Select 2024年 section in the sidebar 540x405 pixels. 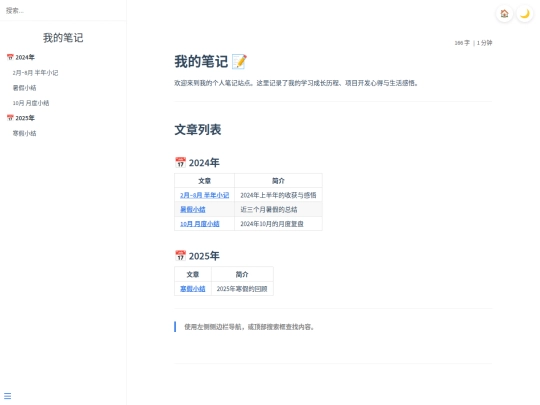point(21,57)
